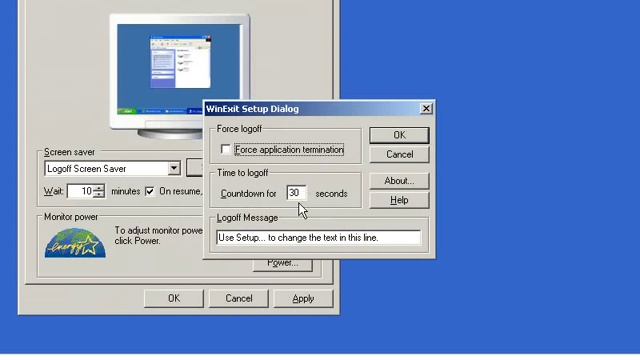Viewport: 640px width, 360px height.
Task: Click the Power... button in Display Properties
Action: [x=282, y=264]
